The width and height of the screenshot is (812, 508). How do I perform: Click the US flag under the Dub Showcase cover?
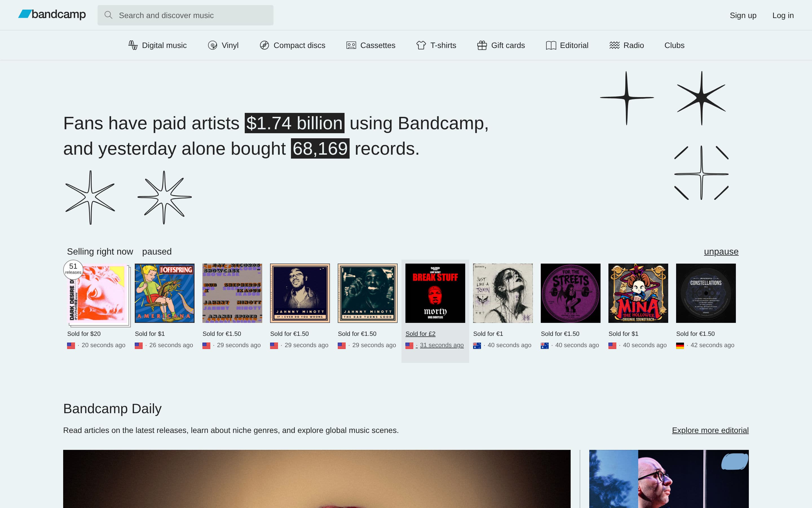click(206, 345)
